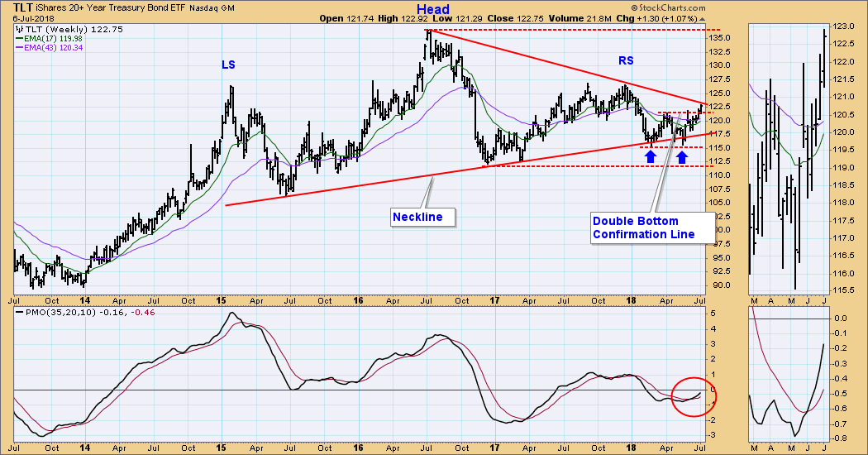The height and width of the screenshot is (455, 868).
Task: Click the 116.0 label on the zoom panel axis
Action: click(844, 274)
